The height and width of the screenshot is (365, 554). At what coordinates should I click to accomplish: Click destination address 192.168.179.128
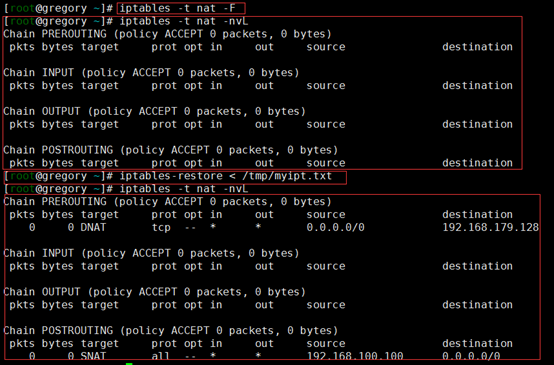491,227
